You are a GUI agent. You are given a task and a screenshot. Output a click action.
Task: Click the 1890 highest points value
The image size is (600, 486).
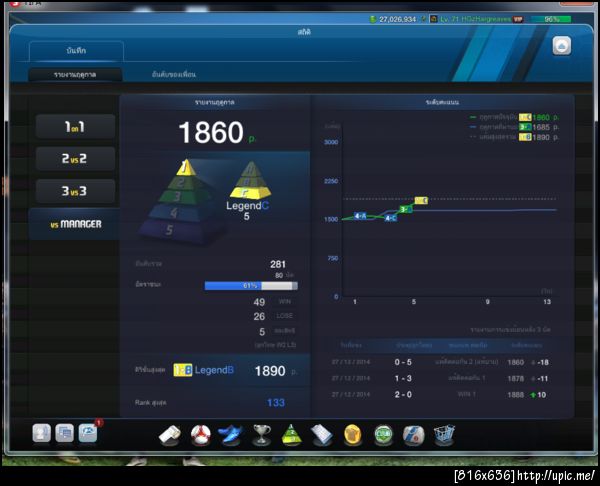pyautogui.click(x=270, y=371)
